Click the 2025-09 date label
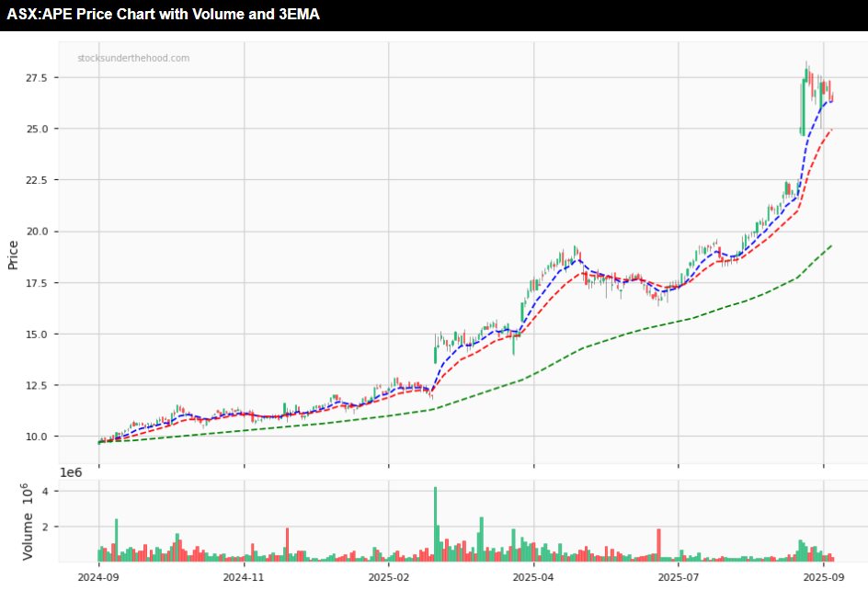Image resolution: width=868 pixels, height=590 pixels. (x=823, y=578)
